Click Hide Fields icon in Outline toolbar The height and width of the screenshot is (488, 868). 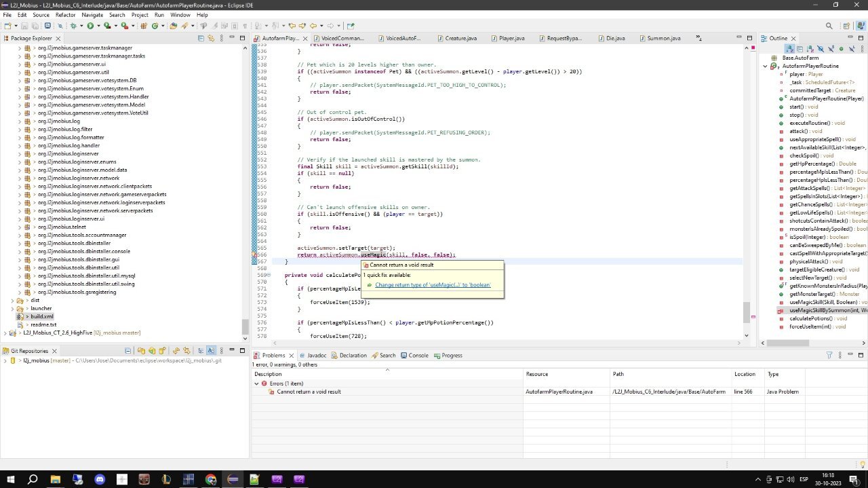821,49
